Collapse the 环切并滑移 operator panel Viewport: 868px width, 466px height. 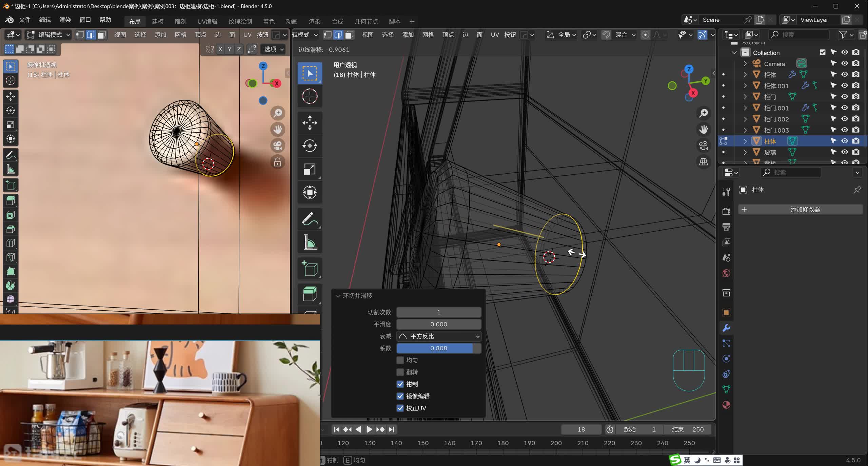pos(338,296)
